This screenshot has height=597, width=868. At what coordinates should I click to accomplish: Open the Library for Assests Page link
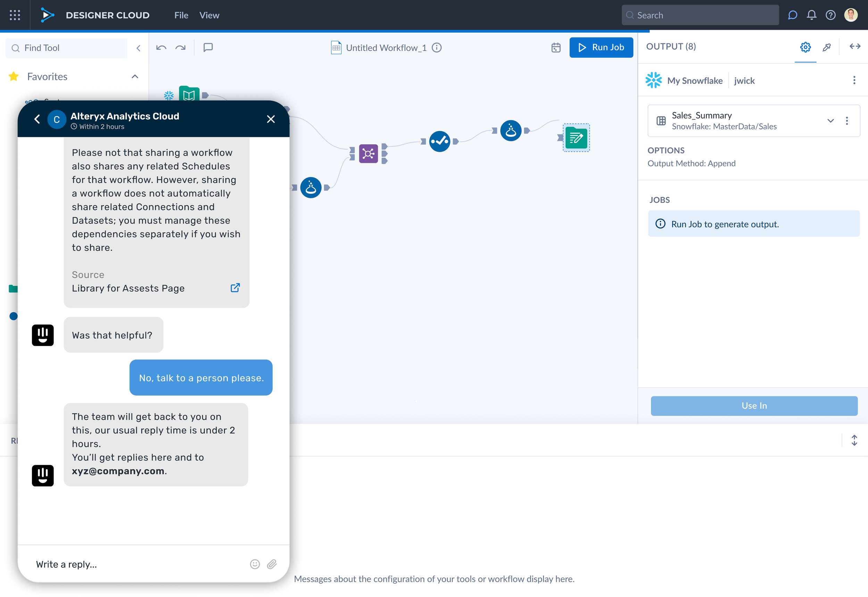(x=128, y=288)
